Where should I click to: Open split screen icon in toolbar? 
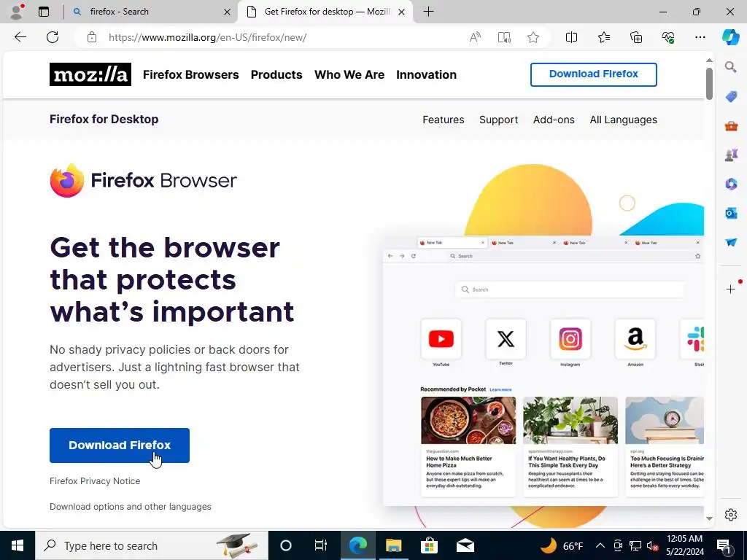571,37
